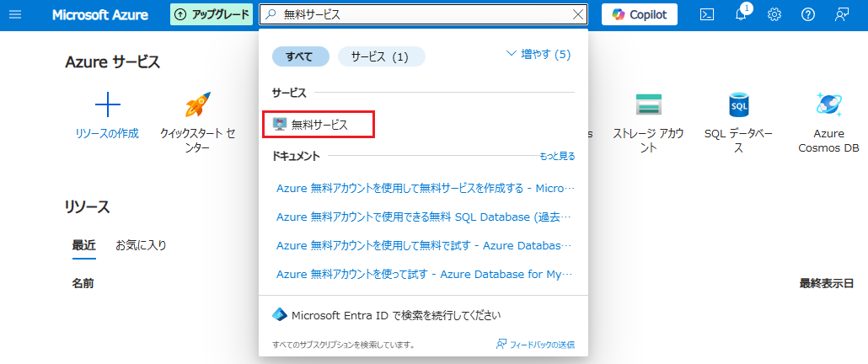Image resolution: width=868 pixels, height=364 pixels.
Task: Click the Azure Cosmos DB label text
Action: pyautogui.click(x=828, y=141)
